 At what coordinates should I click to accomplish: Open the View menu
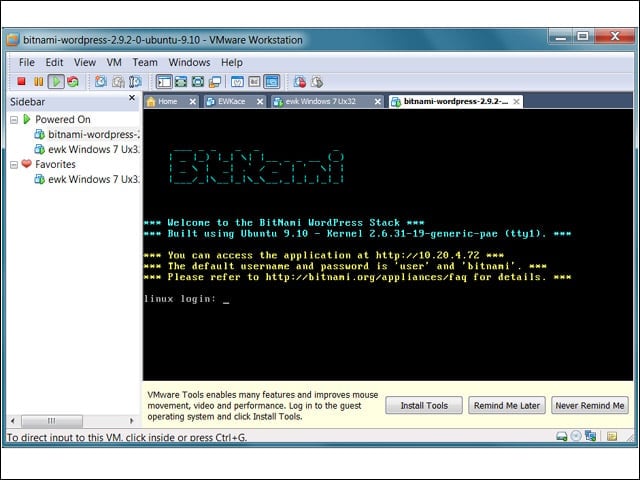pos(84,62)
